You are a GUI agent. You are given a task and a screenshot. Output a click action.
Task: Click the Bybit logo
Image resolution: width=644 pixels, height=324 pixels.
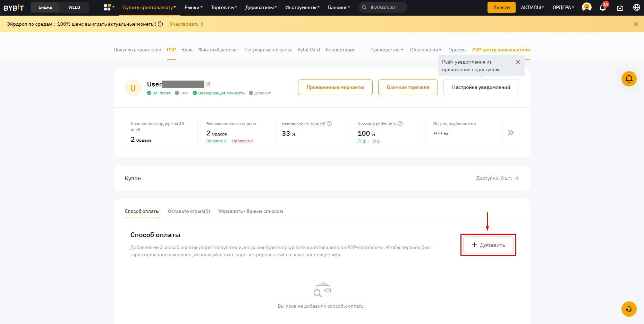click(x=14, y=7)
